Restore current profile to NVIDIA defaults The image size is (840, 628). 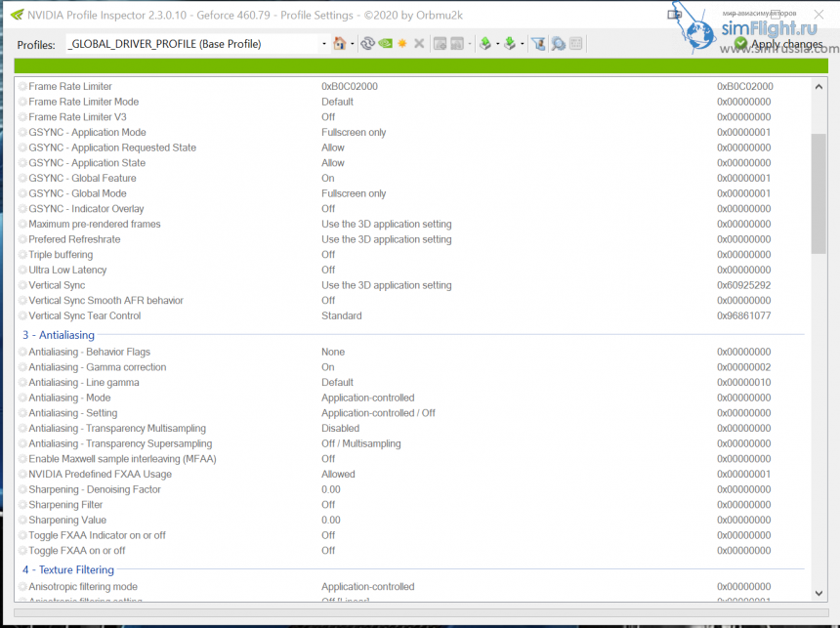[340, 43]
